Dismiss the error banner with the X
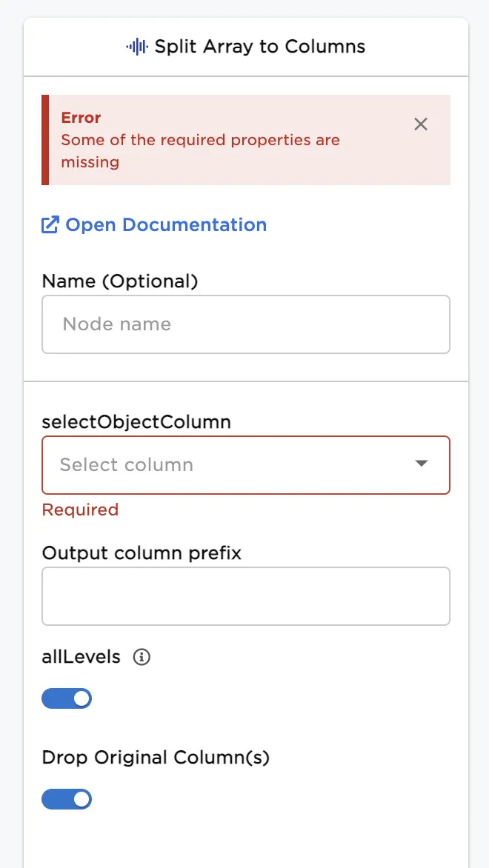Viewport: 489px width, 868px height. pos(421,124)
